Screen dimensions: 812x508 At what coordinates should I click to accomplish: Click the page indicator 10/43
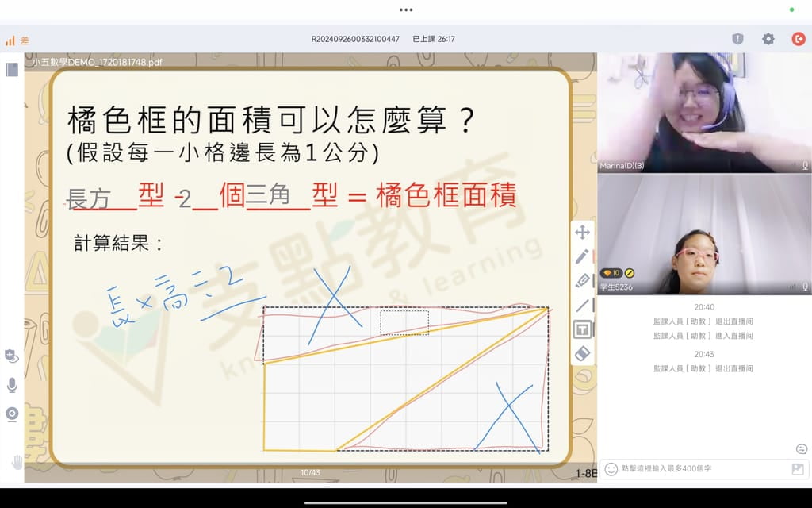point(310,473)
